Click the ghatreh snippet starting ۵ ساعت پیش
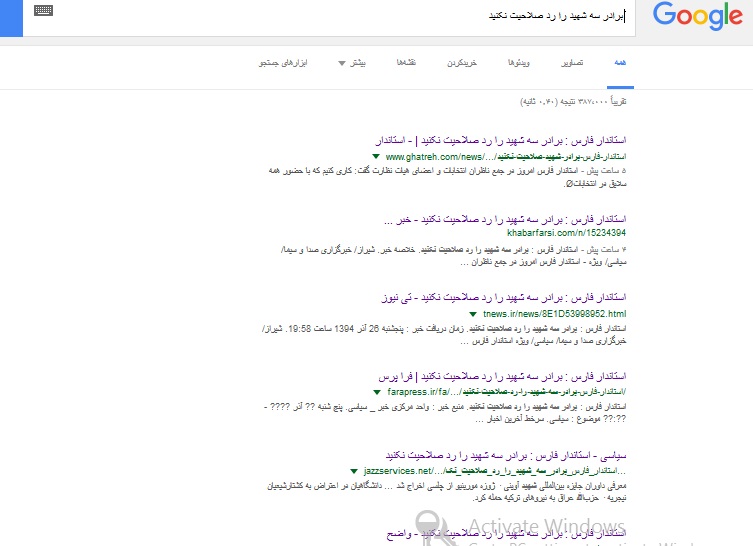 (x=447, y=177)
